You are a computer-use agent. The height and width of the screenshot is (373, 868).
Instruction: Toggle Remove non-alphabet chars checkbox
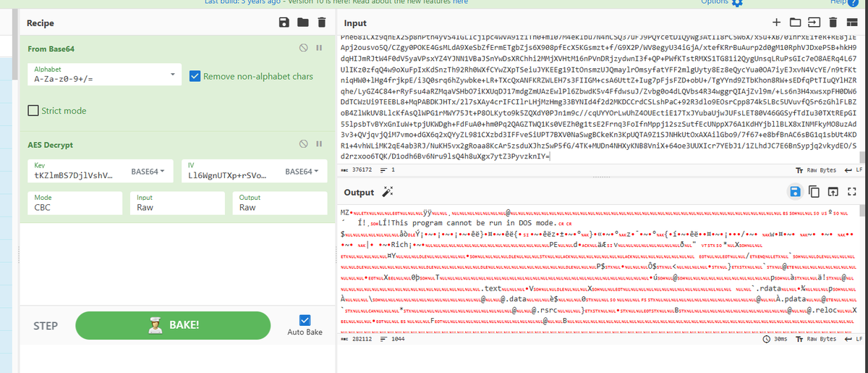pyautogui.click(x=194, y=76)
